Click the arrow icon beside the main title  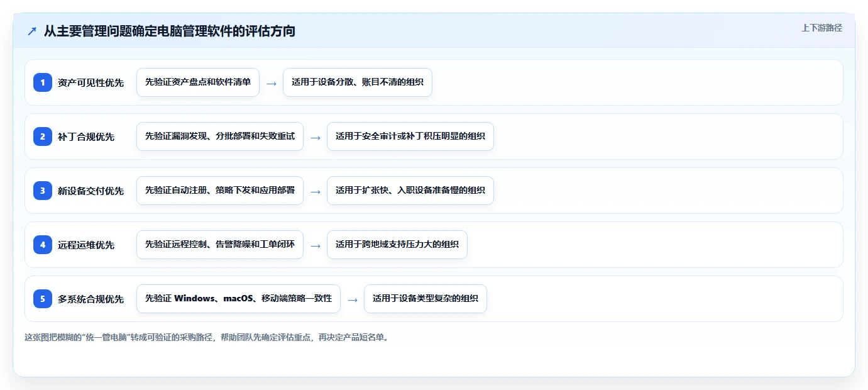(x=32, y=31)
